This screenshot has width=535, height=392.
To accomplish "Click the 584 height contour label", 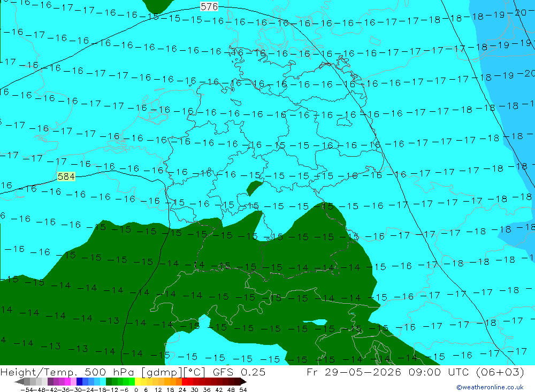I will tap(66, 176).
